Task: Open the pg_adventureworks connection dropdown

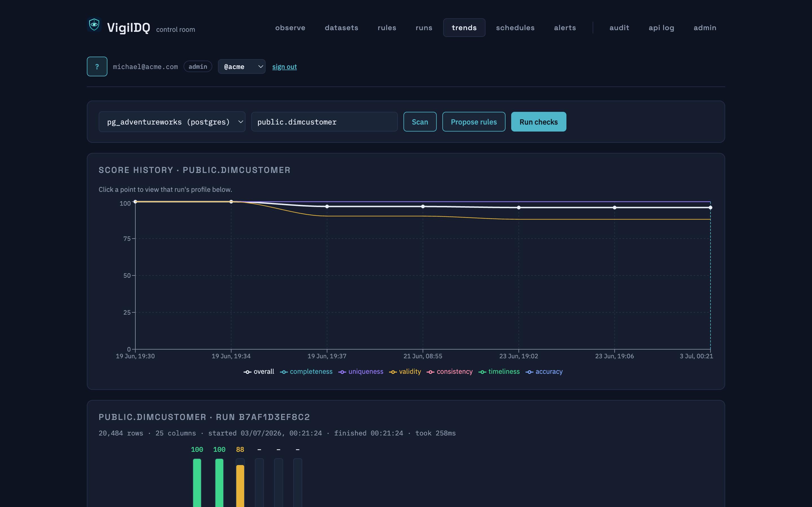Action: [172, 122]
